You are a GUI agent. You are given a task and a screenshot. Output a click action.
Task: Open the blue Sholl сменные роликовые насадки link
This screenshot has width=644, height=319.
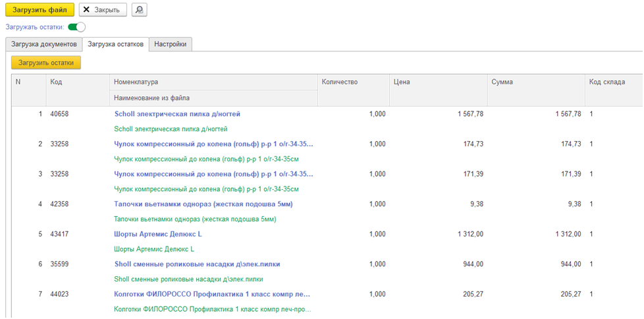pyautogui.click(x=197, y=264)
